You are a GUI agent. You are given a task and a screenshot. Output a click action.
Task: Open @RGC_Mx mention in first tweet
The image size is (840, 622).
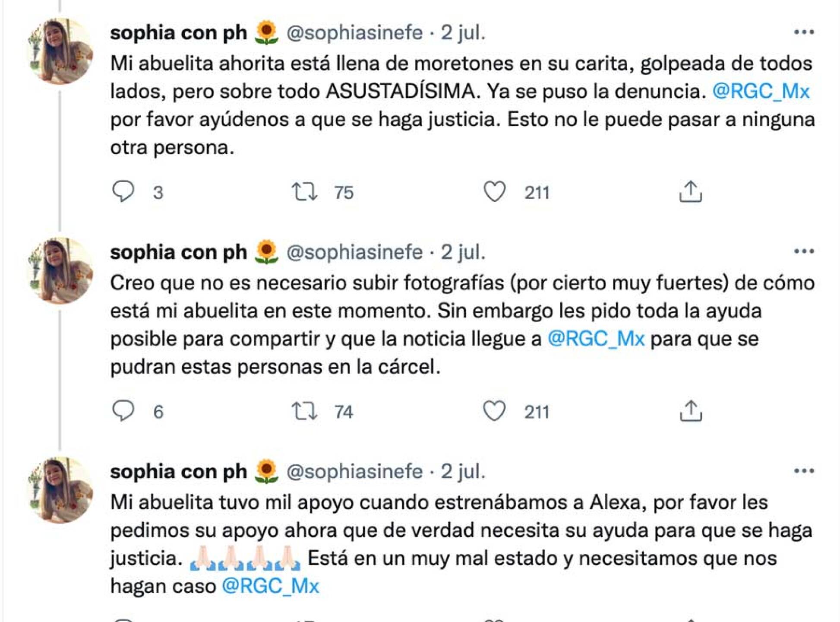pos(761,91)
